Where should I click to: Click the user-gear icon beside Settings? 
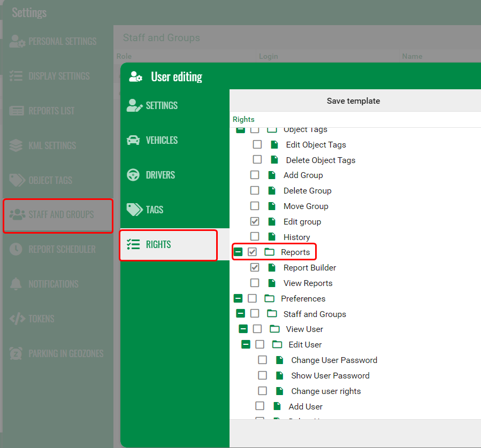134,105
